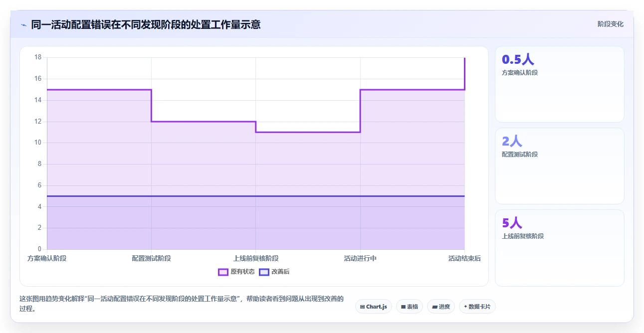Screen dimensions: 644x333
Task: Click the 阶段变化 label in header
Action: pos(611,24)
